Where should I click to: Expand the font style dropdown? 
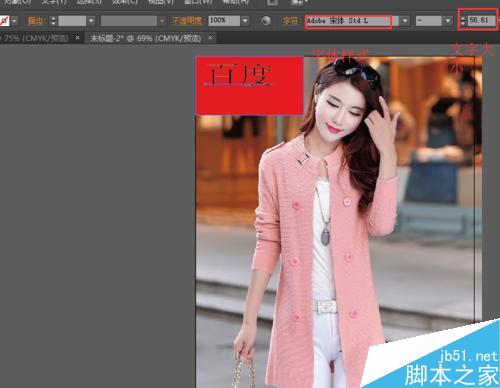[448, 21]
